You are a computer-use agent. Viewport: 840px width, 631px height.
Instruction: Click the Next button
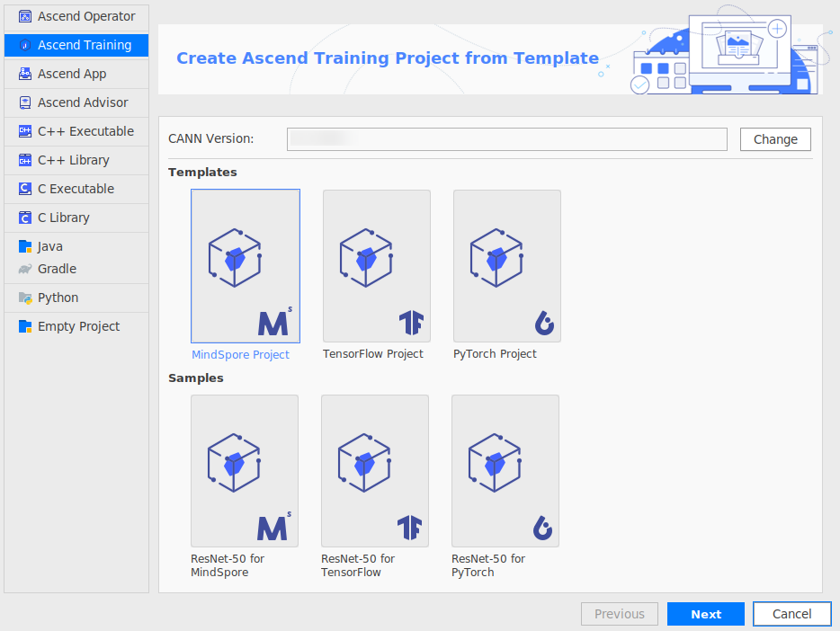(705, 614)
